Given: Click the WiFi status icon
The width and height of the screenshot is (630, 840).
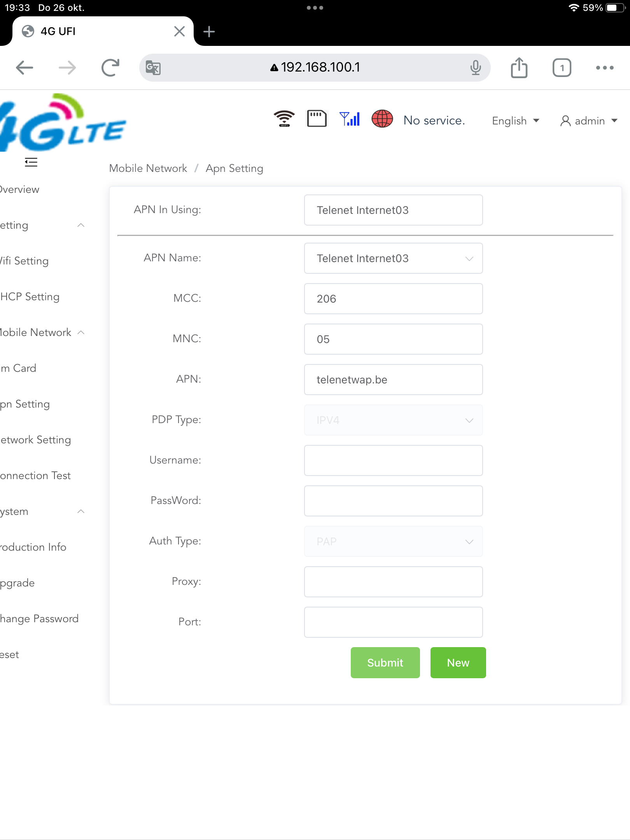Looking at the screenshot, I should pyautogui.click(x=284, y=119).
